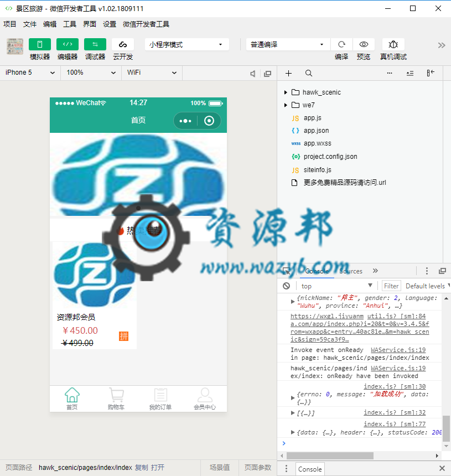Viewport: 451px width, 476px height.
Task: Open devtools customize three-dot menu
Action: tap(427, 271)
